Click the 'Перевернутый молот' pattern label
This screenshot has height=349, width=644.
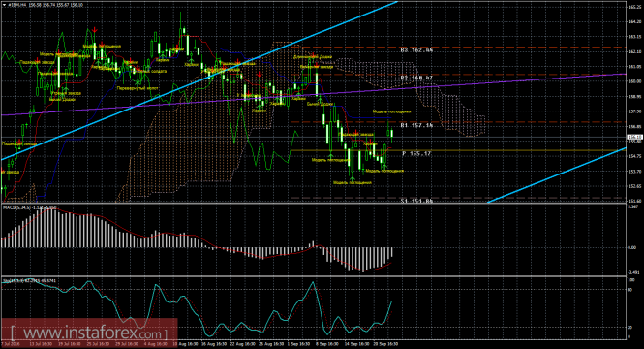pos(138,88)
